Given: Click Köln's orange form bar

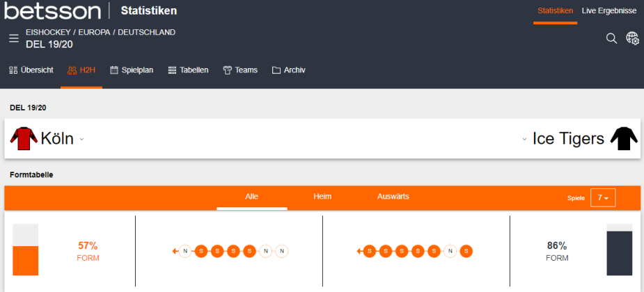Looking at the screenshot, I should [x=26, y=261].
